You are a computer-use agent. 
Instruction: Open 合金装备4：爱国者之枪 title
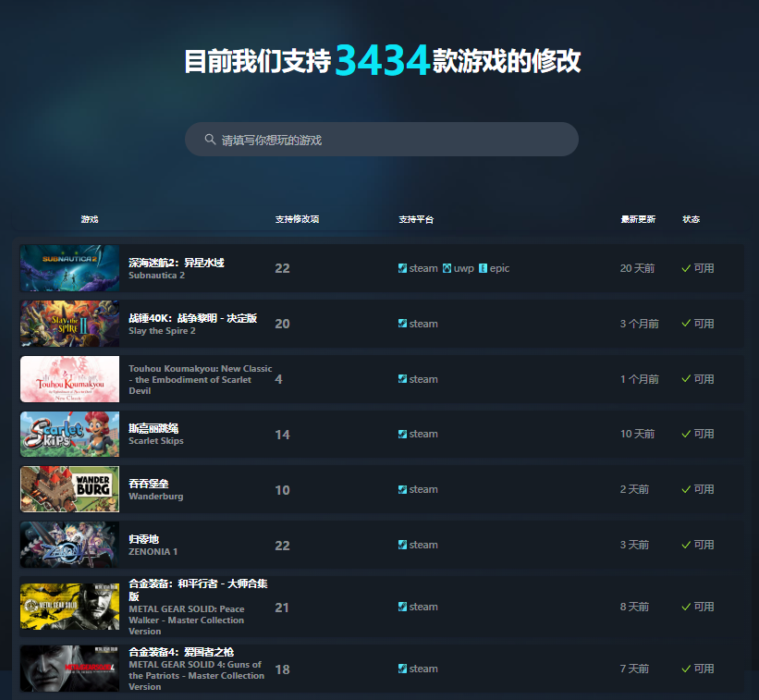click(x=181, y=652)
